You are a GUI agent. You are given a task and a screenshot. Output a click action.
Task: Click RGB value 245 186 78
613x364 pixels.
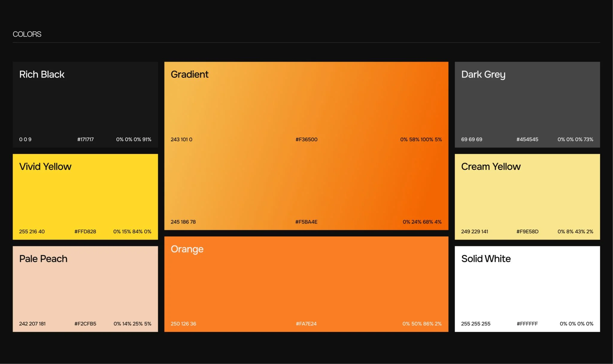pyautogui.click(x=183, y=222)
